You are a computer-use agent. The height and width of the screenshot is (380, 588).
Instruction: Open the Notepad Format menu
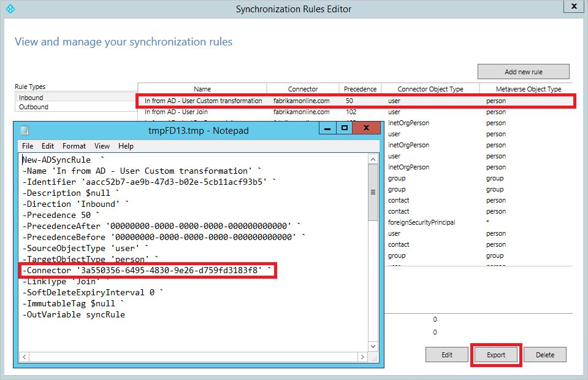pyautogui.click(x=74, y=146)
